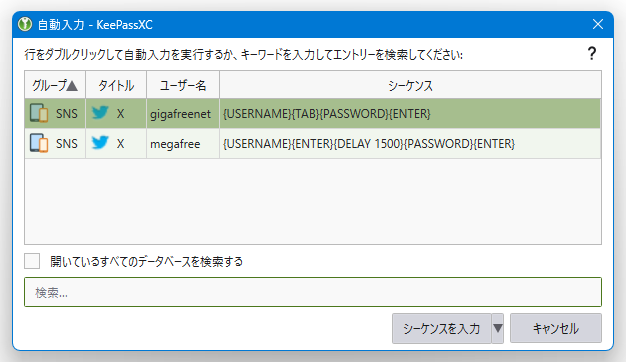
Task: Enable 開いているすべてのデータベースを検索する checkbox
Action: (x=32, y=261)
